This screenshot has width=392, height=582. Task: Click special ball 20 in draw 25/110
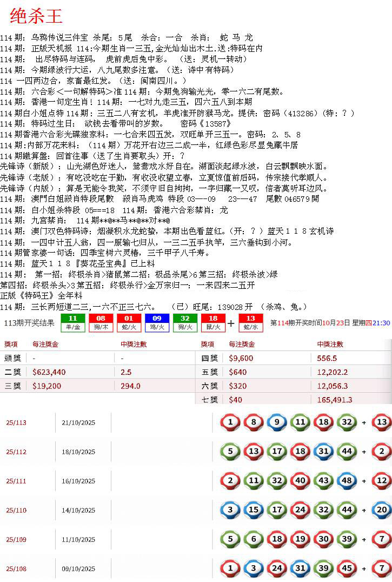[382, 510]
